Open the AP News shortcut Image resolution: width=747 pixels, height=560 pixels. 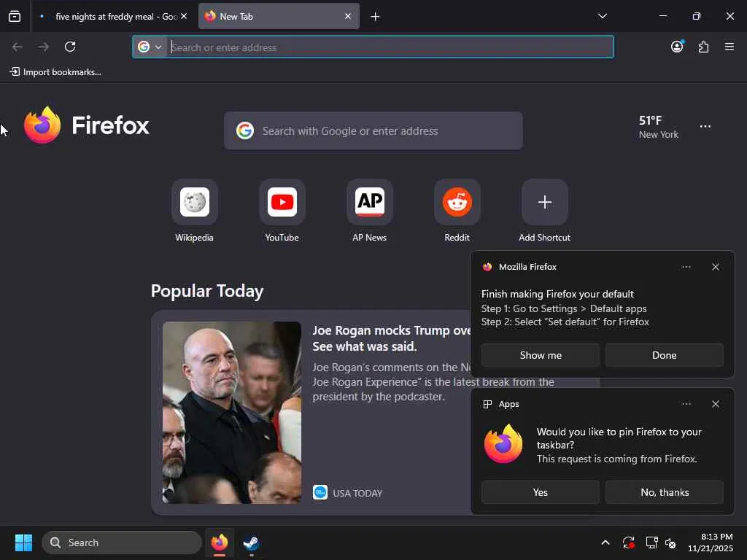[370, 211]
